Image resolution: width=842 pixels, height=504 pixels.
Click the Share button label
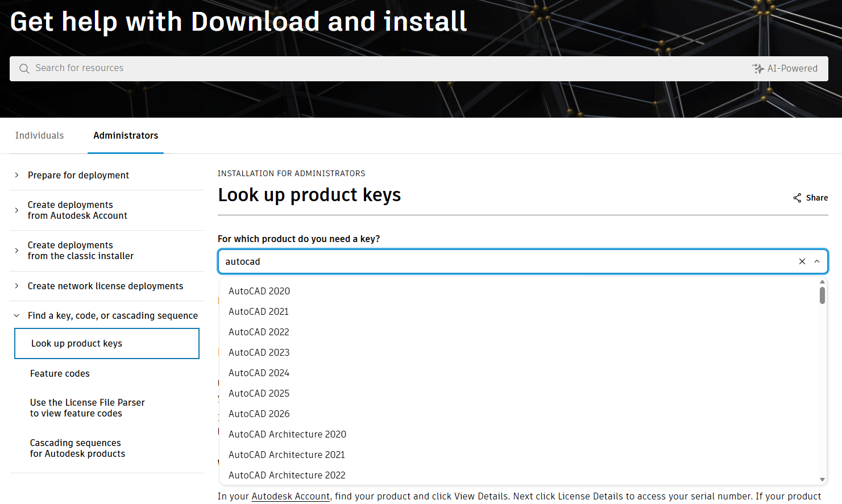(x=817, y=198)
